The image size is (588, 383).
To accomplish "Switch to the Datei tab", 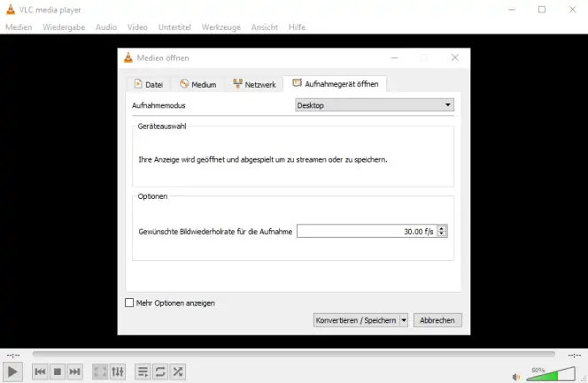I will coord(149,84).
